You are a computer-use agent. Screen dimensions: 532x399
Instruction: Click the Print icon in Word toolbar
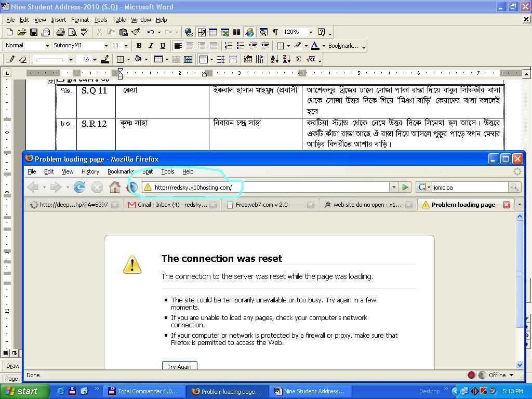60,32
